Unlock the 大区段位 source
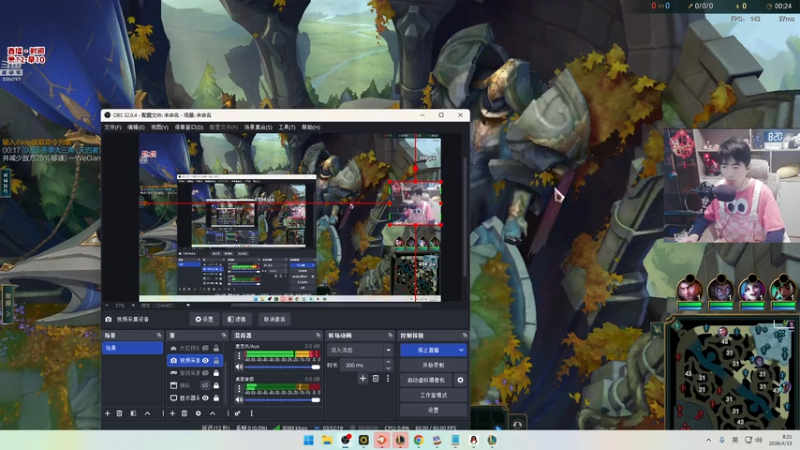800x450 pixels. coord(216,348)
